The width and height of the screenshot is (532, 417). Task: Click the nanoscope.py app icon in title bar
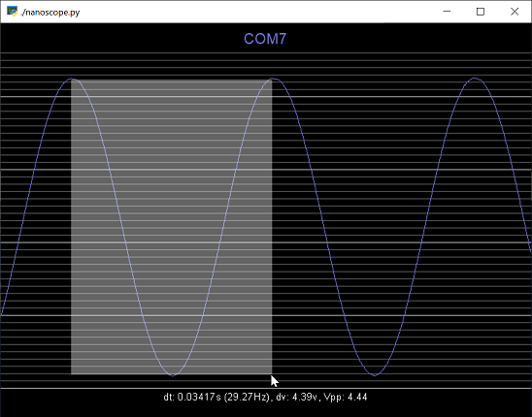click(12, 12)
